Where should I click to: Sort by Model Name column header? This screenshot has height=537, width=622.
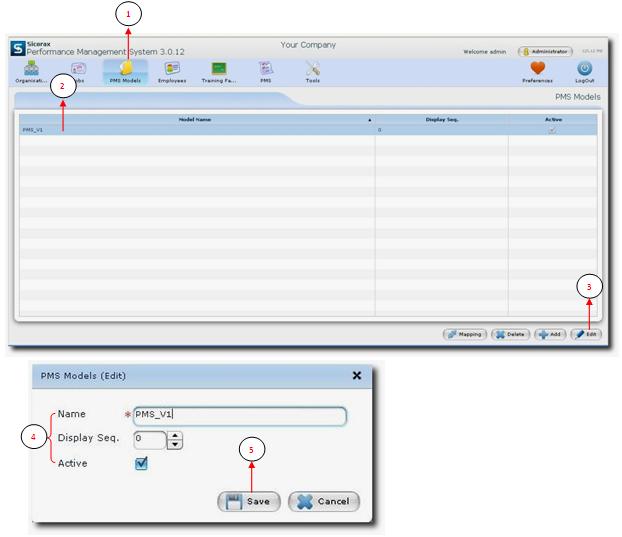coord(195,119)
